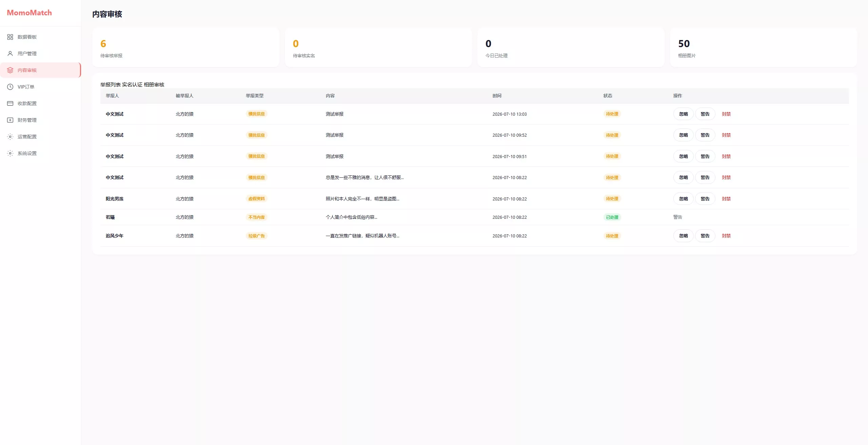
Task: Click 警告 for the 09:51 report
Action: tap(705, 156)
